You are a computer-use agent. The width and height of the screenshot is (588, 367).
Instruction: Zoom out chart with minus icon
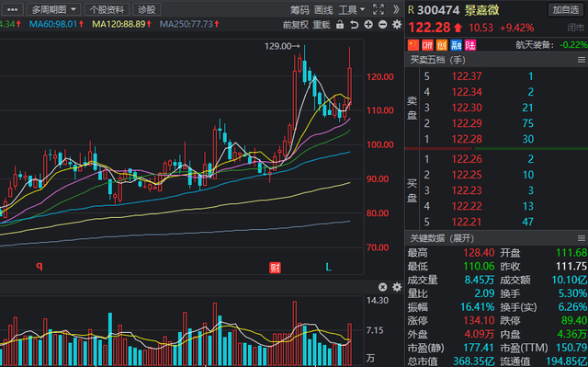coord(382,25)
